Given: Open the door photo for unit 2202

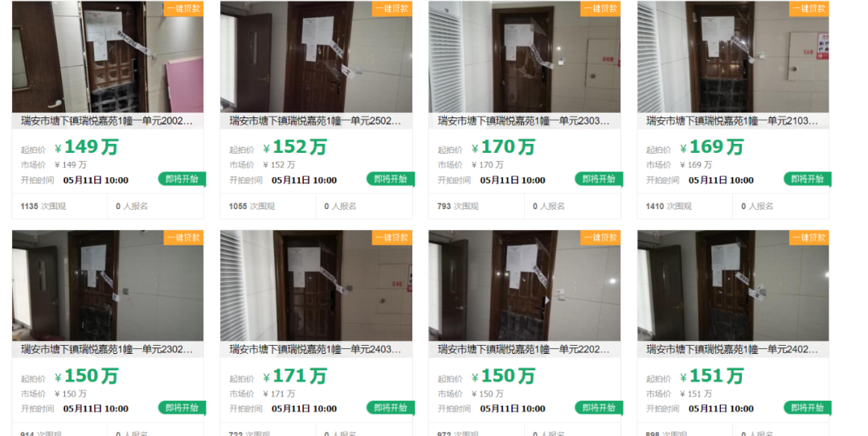Looking at the screenshot, I should coord(524,286).
